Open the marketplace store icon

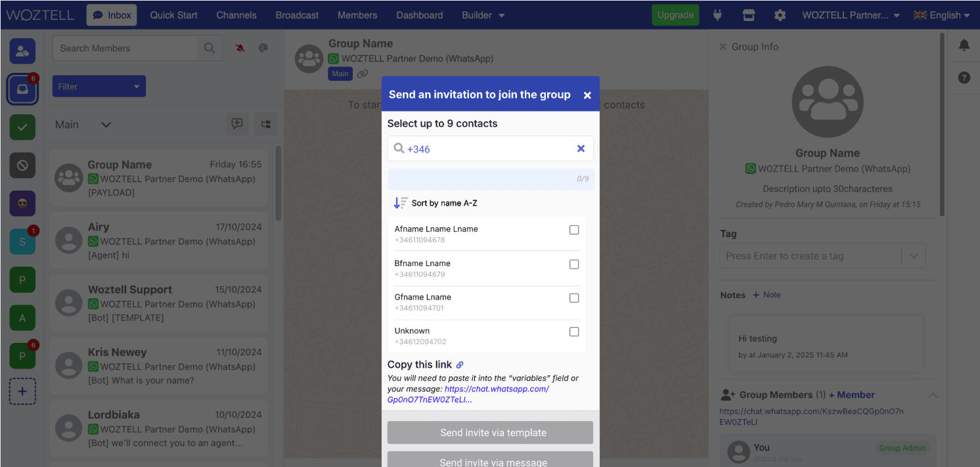click(748, 15)
